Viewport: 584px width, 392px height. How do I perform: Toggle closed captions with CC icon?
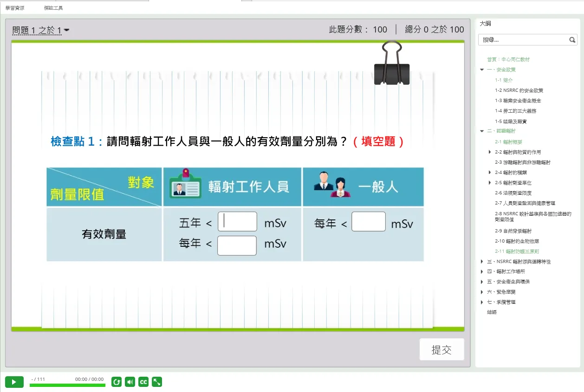[x=143, y=382]
